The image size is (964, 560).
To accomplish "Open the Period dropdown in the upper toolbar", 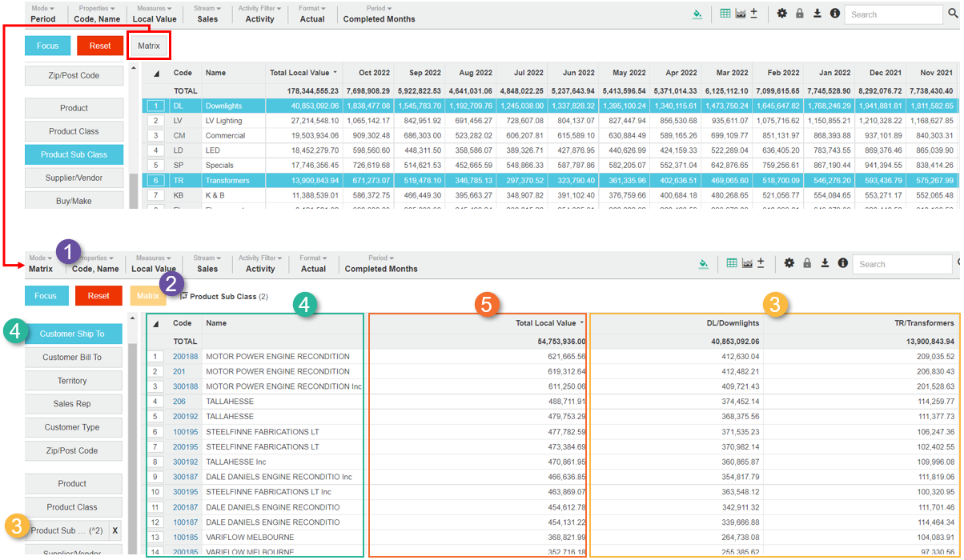I will (x=379, y=14).
